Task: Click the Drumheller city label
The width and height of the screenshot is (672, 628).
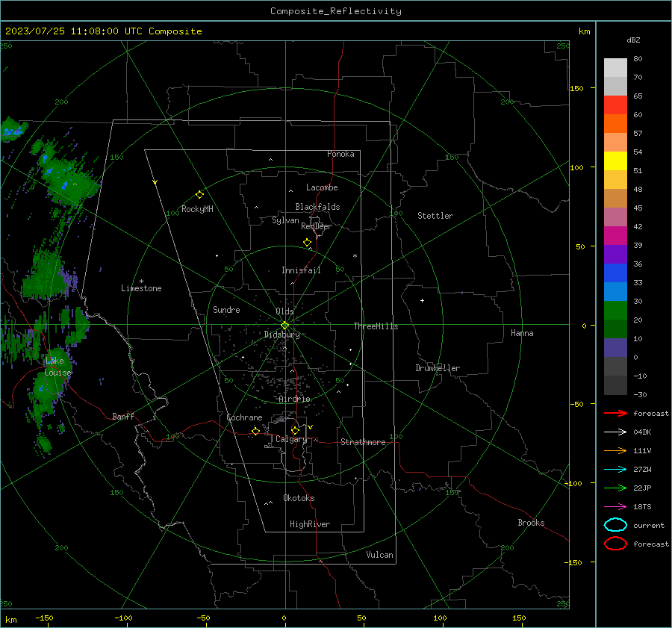Action: tap(438, 368)
